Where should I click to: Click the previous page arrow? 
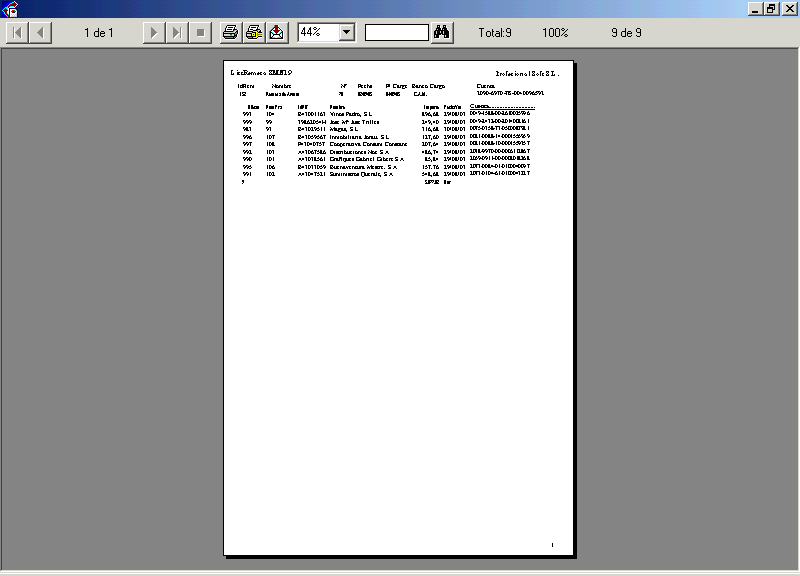[x=41, y=33]
